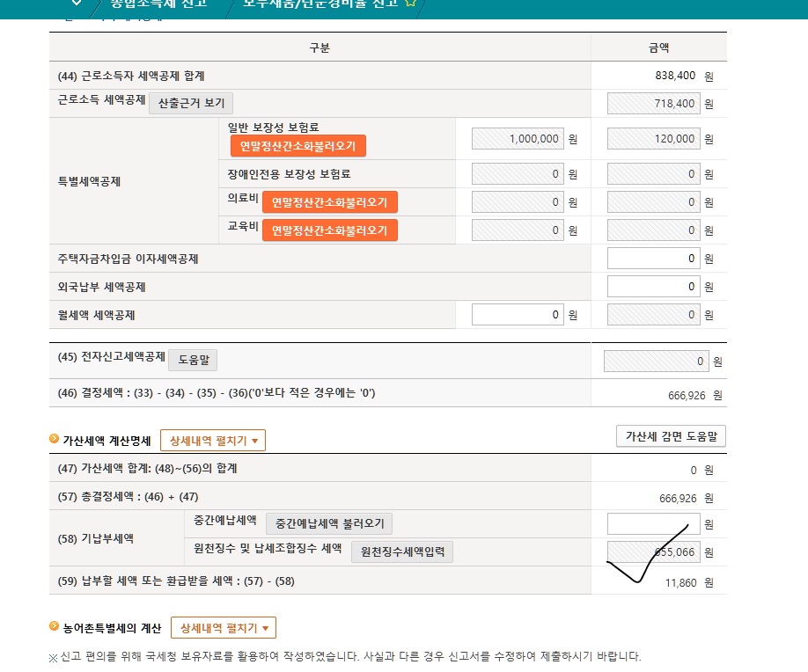Viewport: 808px width, 672px height.
Task: Focus the 외국납부 세액공제 amount field
Action: (x=653, y=287)
